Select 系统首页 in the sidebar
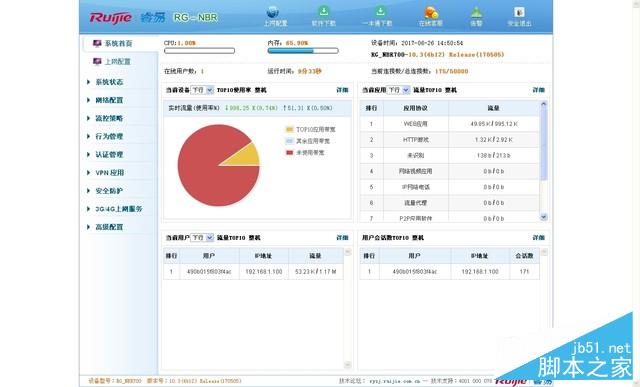The image size is (640, 387). pos(118,43)
